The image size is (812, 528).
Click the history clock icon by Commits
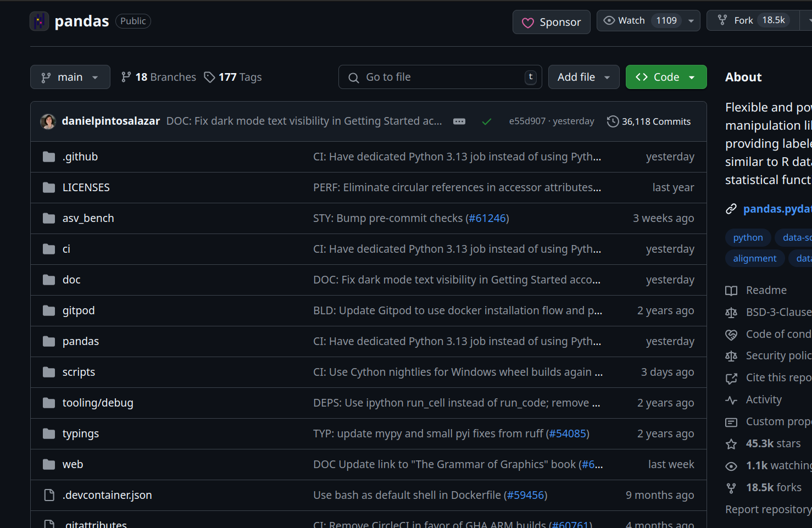click(613, 121)
